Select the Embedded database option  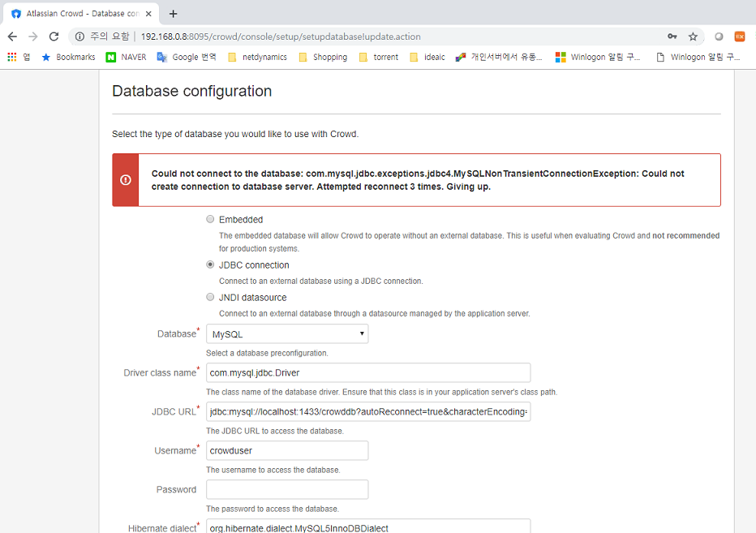point(210,220)
